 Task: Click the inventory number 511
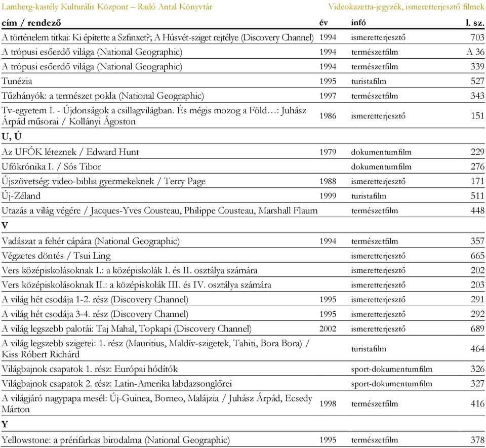(477, 196)
